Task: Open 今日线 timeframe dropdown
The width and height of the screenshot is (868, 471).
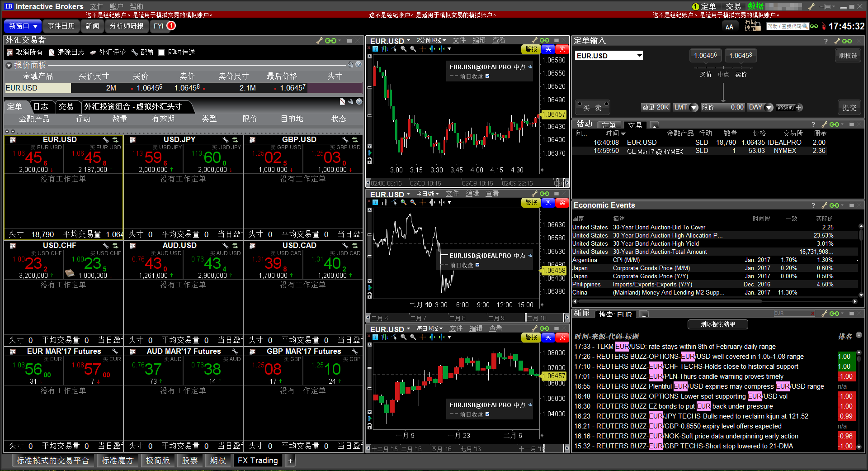Action: 427,194
